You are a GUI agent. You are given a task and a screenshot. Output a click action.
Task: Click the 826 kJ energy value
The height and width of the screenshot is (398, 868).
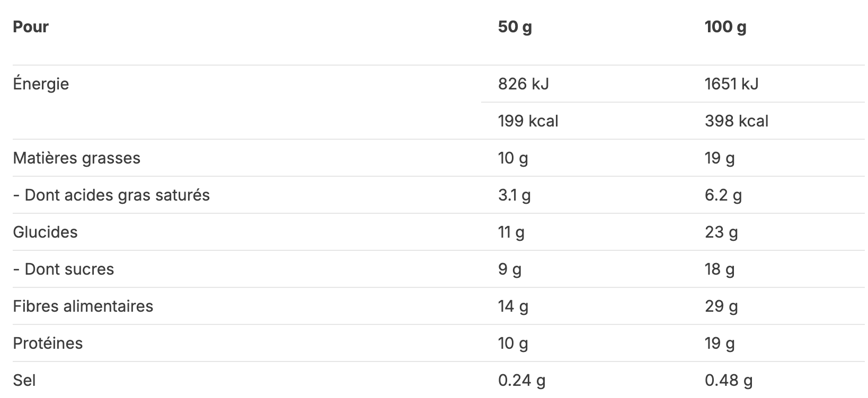[523, 84]
